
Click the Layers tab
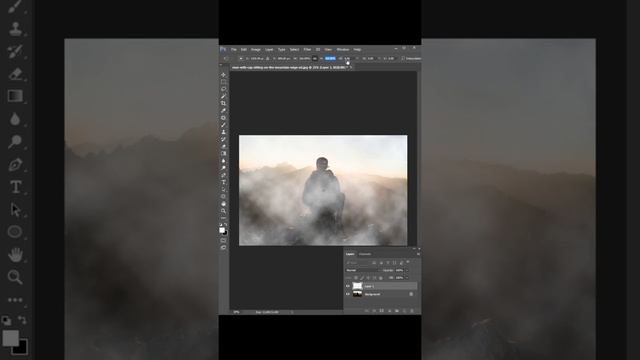350,254
